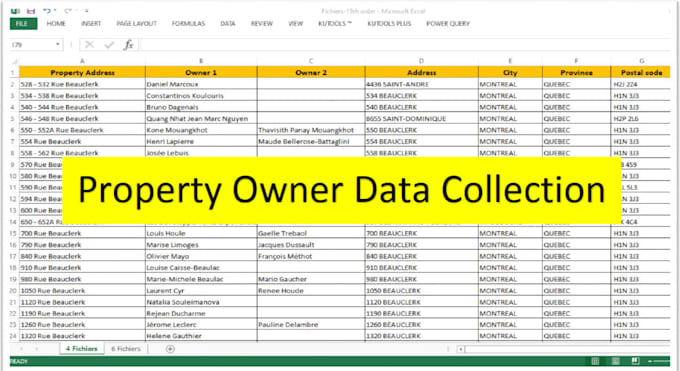Open the VIEW ribbon tab
Screen dimensions: 680x371
(296, 23)
